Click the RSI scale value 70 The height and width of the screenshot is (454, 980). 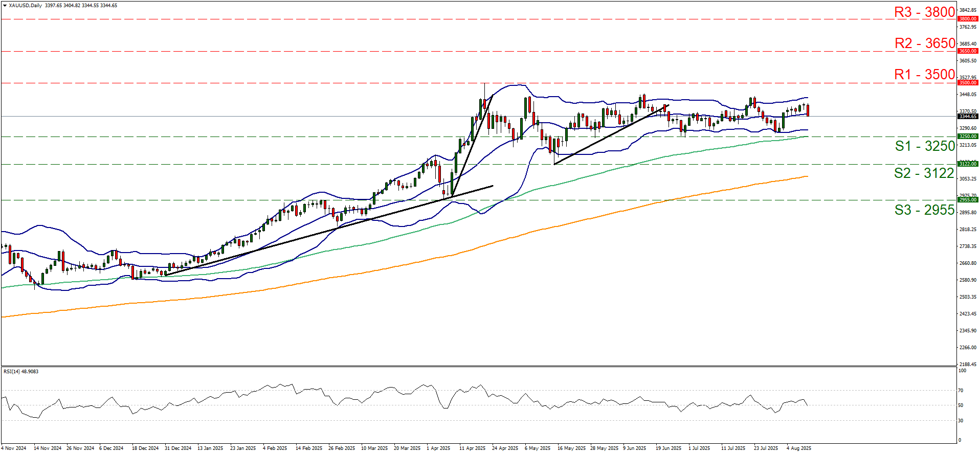pyautogui.click(x=961, y=391)
